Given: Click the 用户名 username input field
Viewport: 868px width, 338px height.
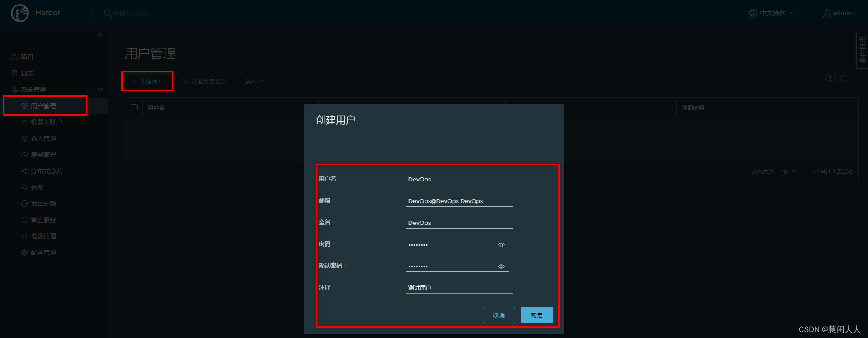Looking at the screenshot, I should click(459, 179).
